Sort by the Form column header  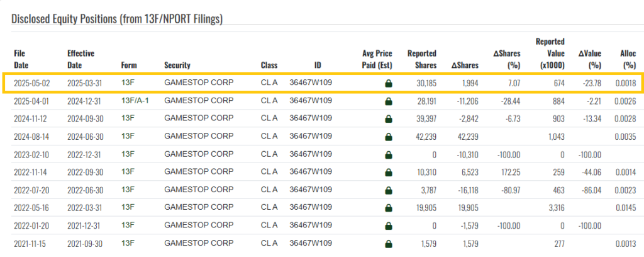pos(129,66)
